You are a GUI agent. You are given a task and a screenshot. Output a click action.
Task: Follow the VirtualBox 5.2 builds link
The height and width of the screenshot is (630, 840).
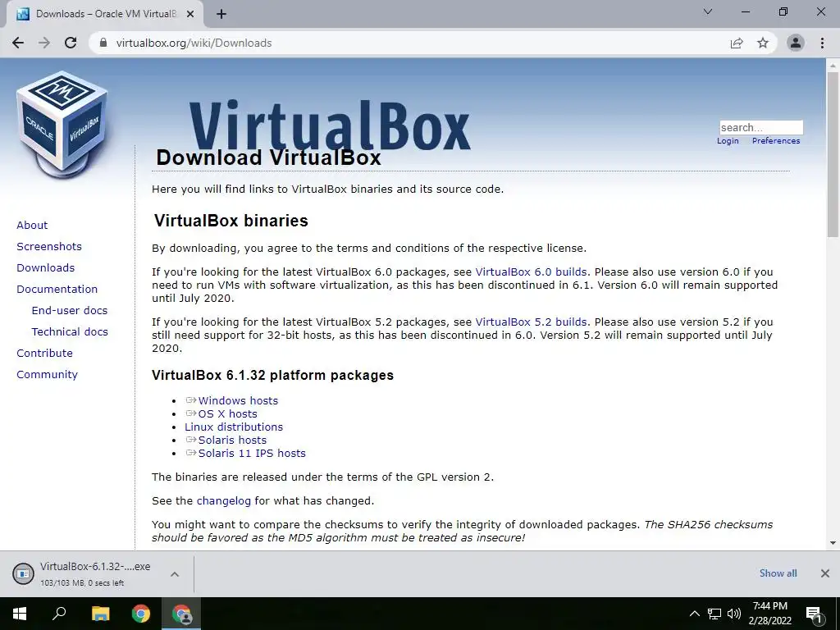pyautogui.click(x=531, y=322)
